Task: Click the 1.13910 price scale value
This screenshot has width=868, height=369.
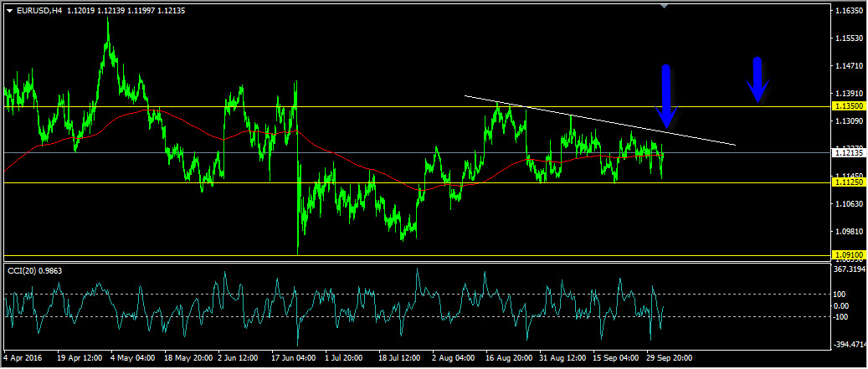Action: (850, 94)
